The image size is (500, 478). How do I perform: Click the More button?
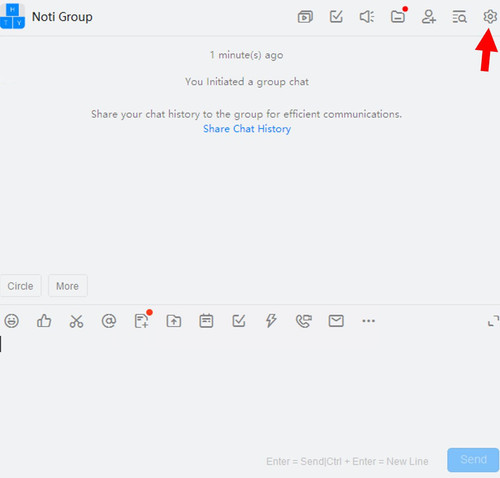point(68,286)
